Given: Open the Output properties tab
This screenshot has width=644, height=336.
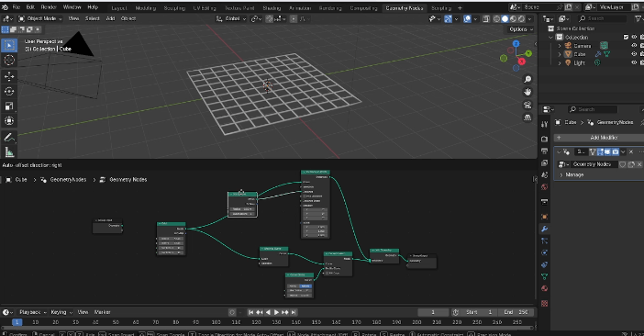Looking at the screenshot, I should coord(545,151).
